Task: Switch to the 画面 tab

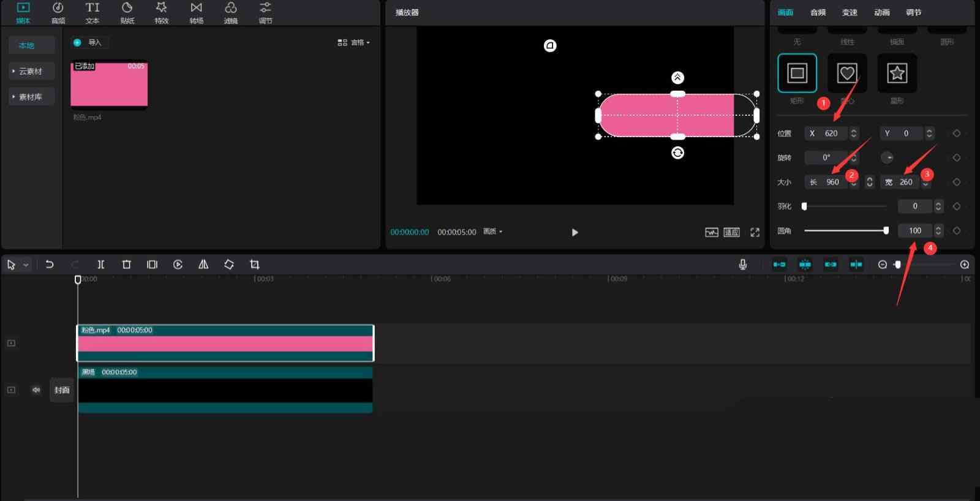Action: pyautogui.click(x=786, y=12)
